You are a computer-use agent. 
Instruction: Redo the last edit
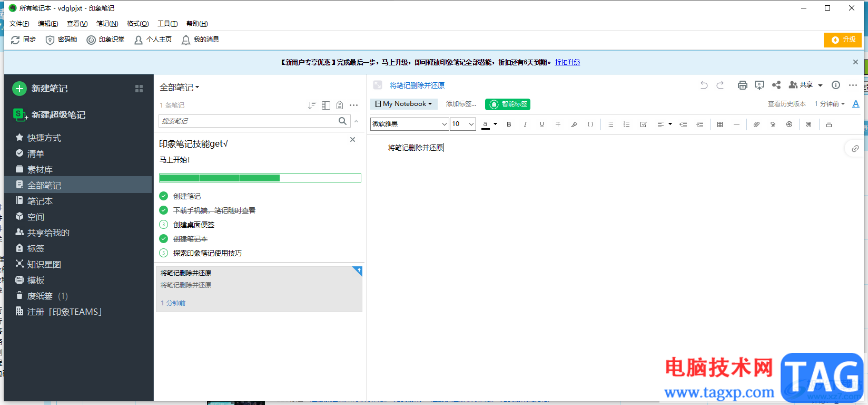(720, 85)
